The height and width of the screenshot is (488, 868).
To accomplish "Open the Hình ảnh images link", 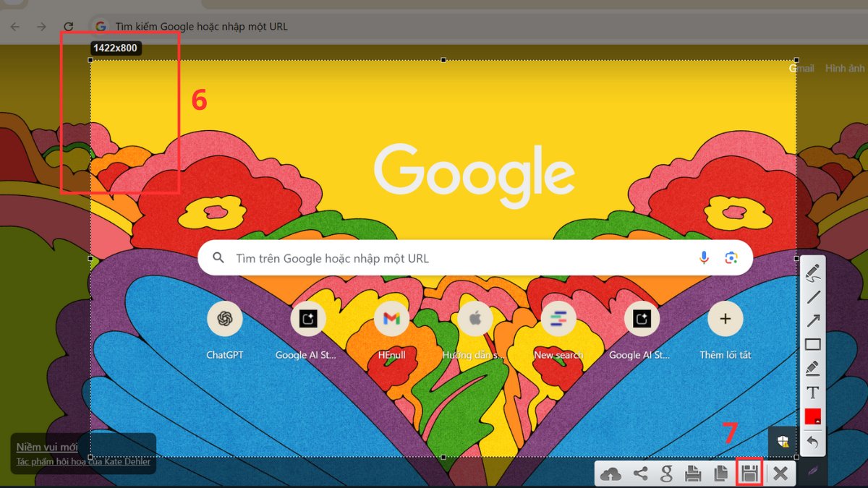I will click(x=845, y=68).
